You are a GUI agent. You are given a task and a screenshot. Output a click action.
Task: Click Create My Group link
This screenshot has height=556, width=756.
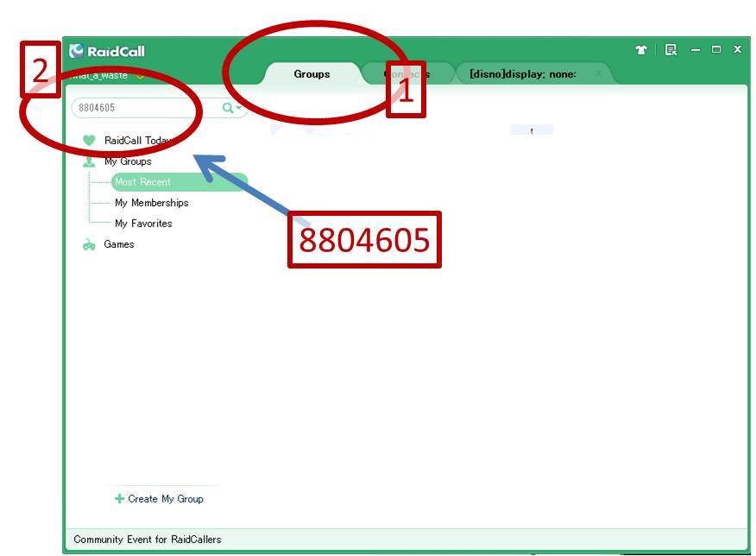[166, 499]
